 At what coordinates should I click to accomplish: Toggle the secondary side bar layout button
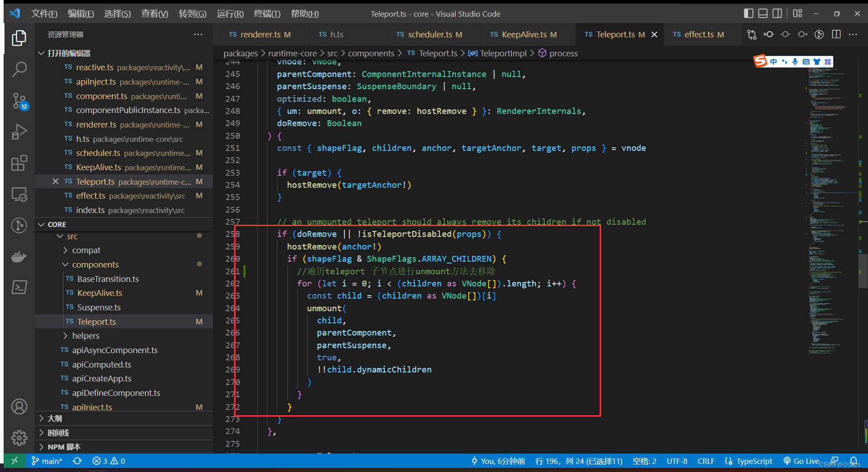pos(777,14)
